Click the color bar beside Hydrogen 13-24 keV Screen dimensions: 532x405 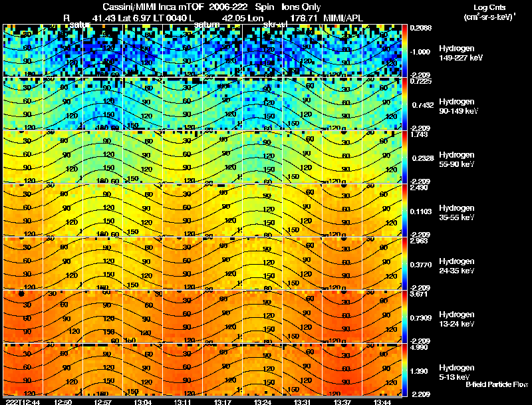coord(404,317)
